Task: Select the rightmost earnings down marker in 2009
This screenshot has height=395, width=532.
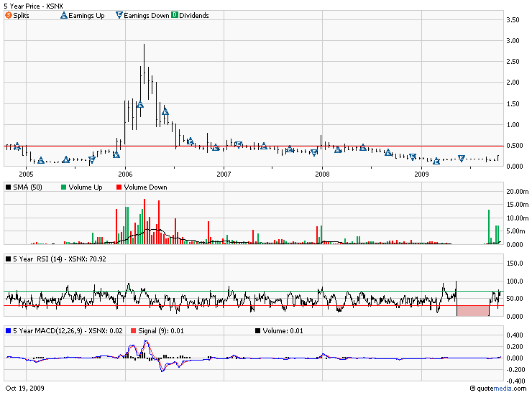Action: click(462, 159)
